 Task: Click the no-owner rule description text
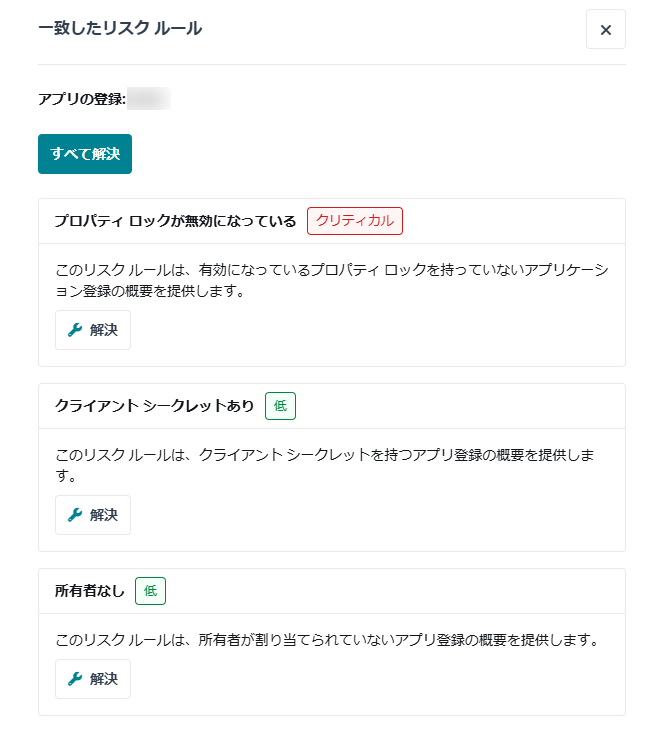(327, 640)
